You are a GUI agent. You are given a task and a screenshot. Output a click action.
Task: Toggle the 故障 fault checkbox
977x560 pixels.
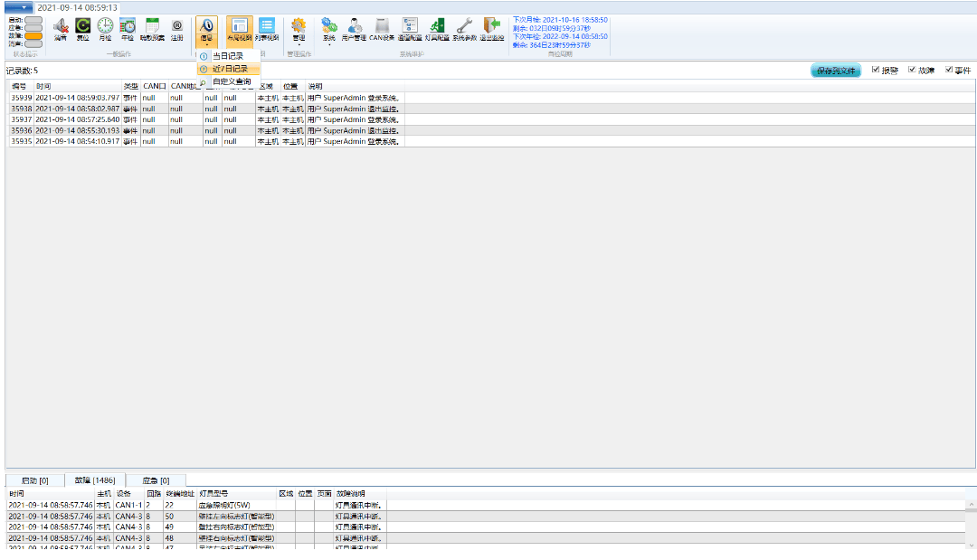pos(912,70)
